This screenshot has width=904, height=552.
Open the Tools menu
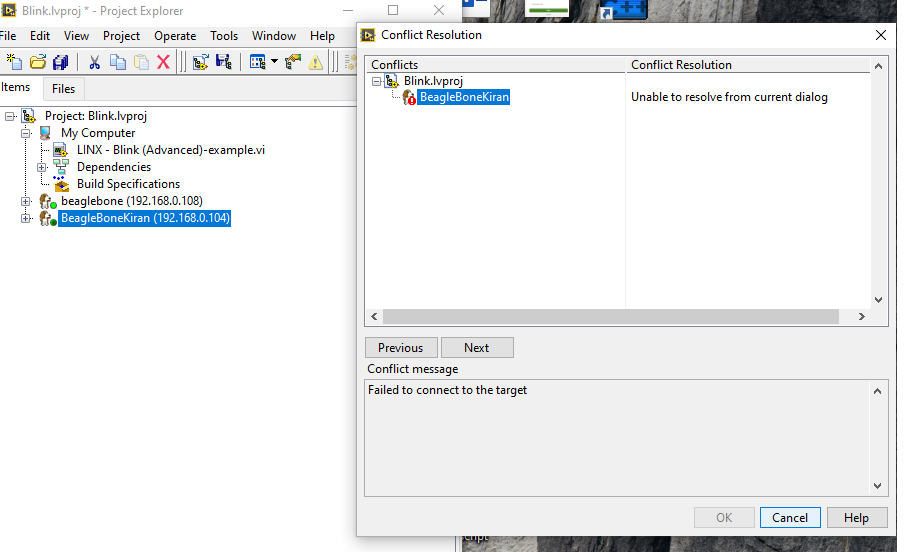[224, 36]
